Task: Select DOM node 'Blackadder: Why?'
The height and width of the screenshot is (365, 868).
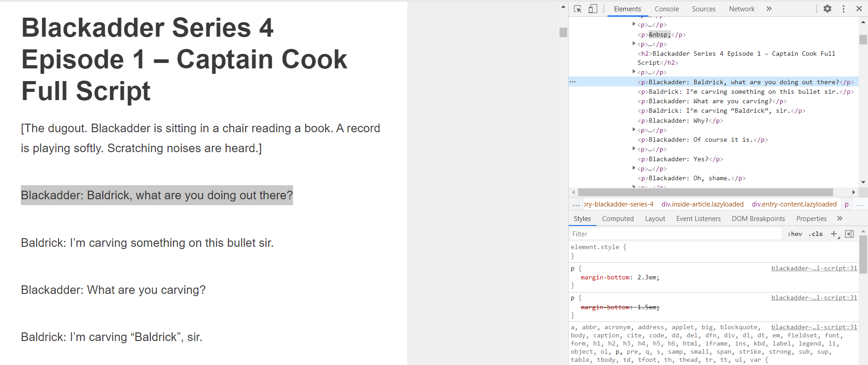Action: click(680, 120)
